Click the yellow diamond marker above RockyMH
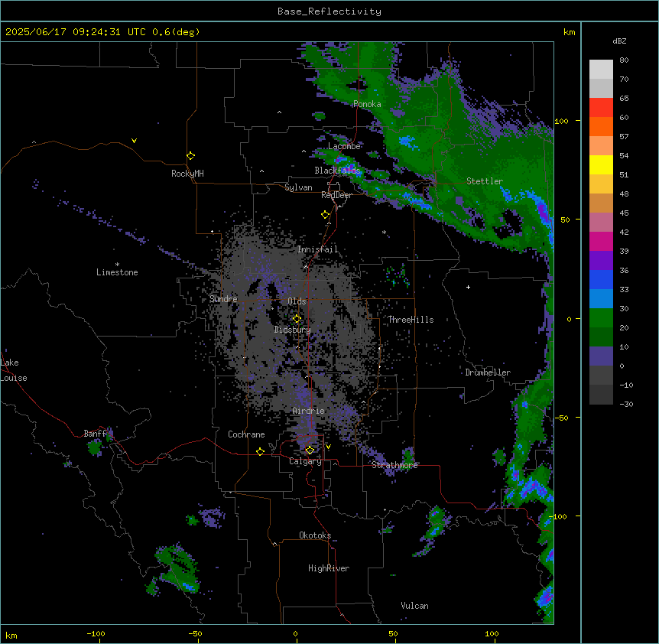 click(190, 156)
